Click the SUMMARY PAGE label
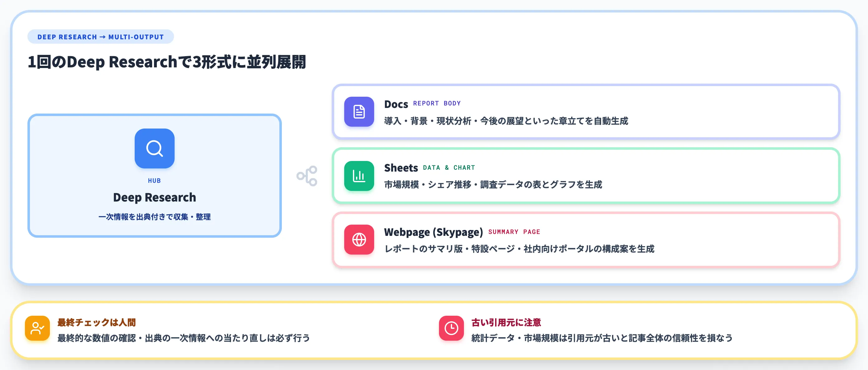 (514, 232)
